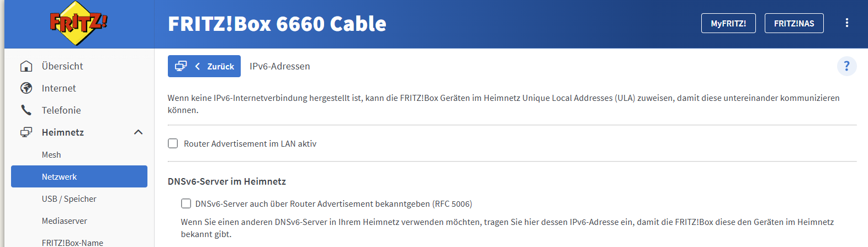Open the help question mark icon

[x=846, y=66]
